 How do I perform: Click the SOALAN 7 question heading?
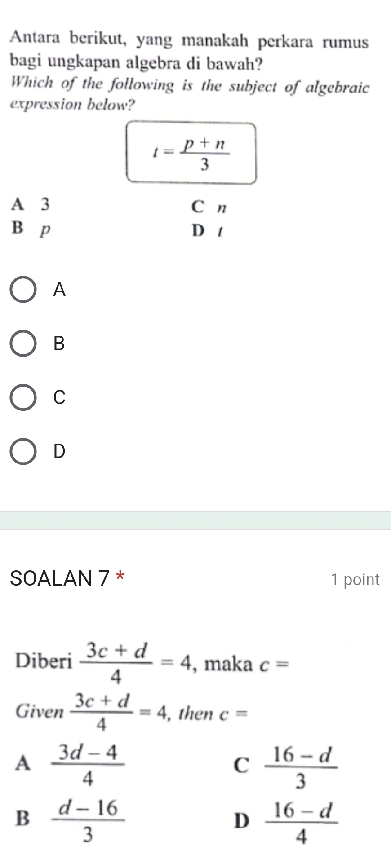[x=60, y=578]
